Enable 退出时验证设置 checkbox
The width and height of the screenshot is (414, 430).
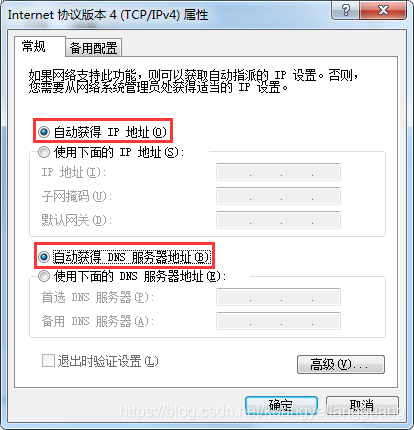point(48,361)
